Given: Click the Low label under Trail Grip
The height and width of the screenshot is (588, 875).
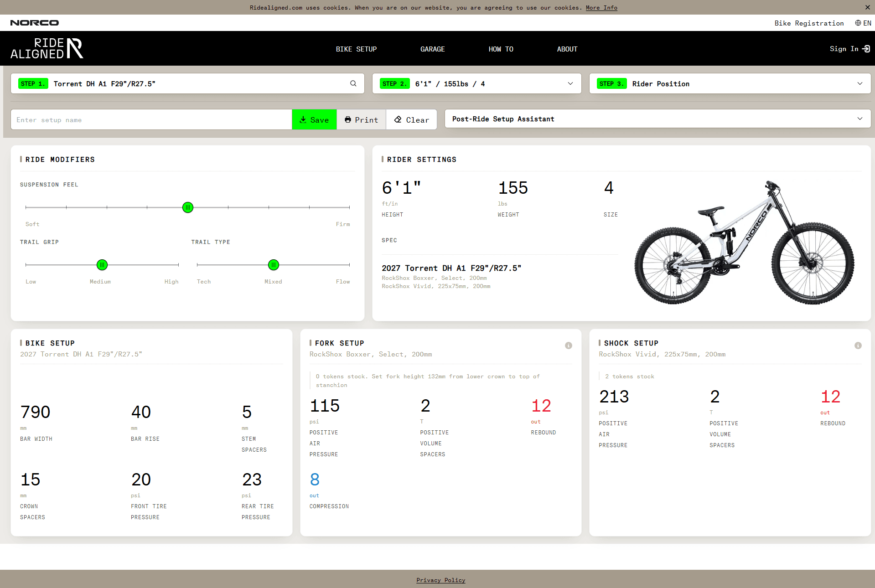Looking at the screenshot, I should [x=31, y=282].
